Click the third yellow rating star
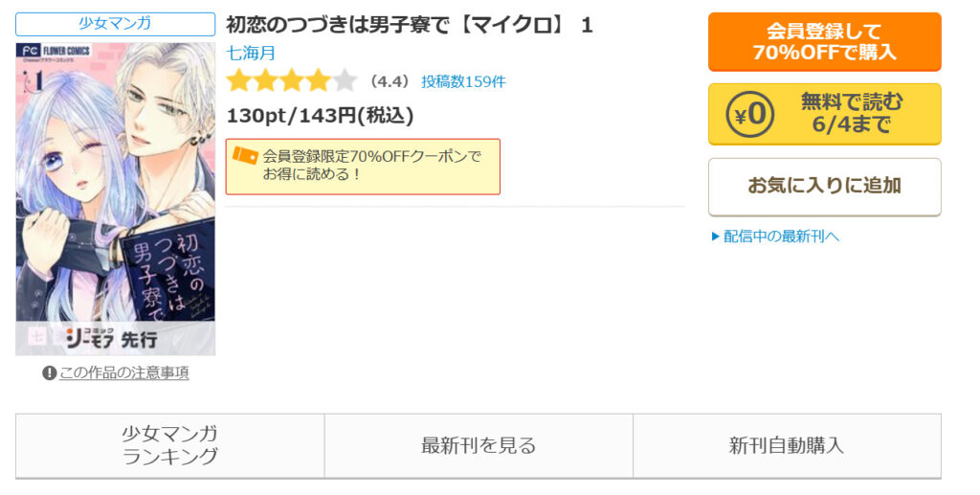The image size is (980, 495). click(x=291, y=81)
